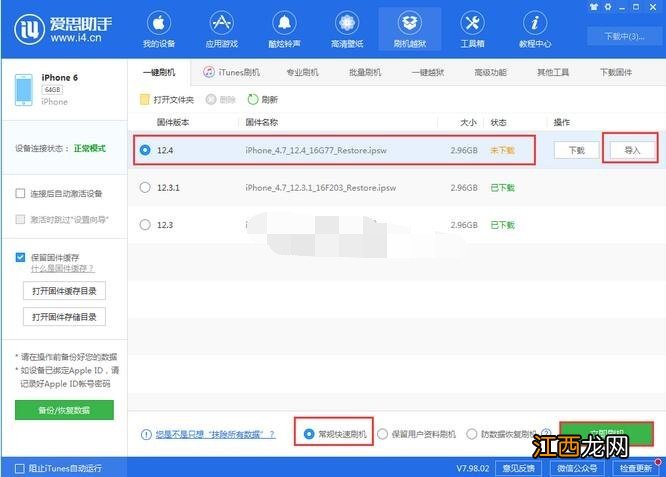Select firmware 12.3.1 radio button
666x477 pixels.
coord(145,187)
